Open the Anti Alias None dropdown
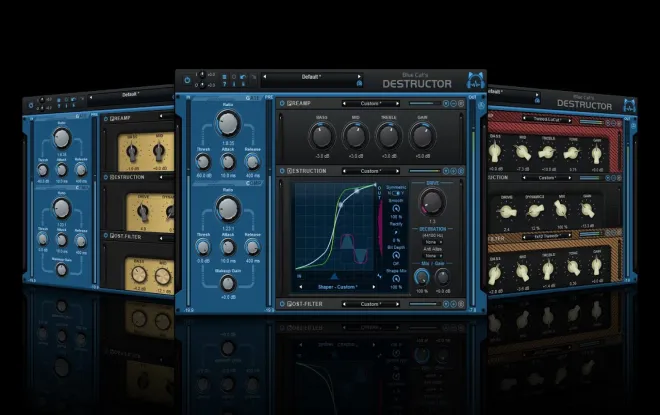 pos(433,255)
